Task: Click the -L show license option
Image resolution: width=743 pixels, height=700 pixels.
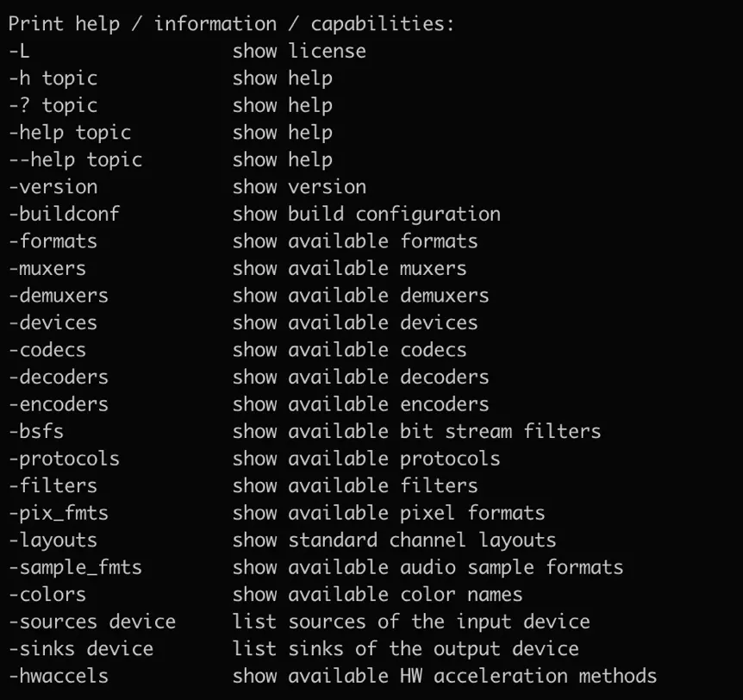Action: (x=187, y=51)
